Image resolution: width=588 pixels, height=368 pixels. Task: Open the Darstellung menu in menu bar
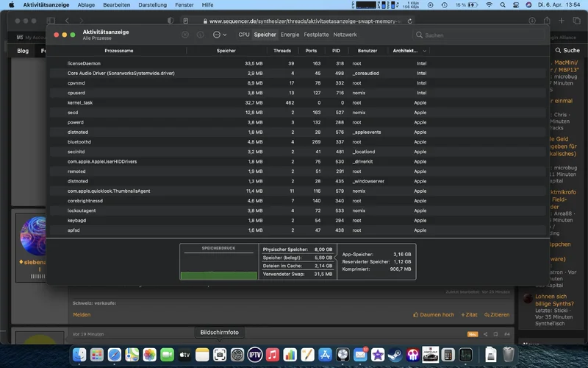coord(152,4)
